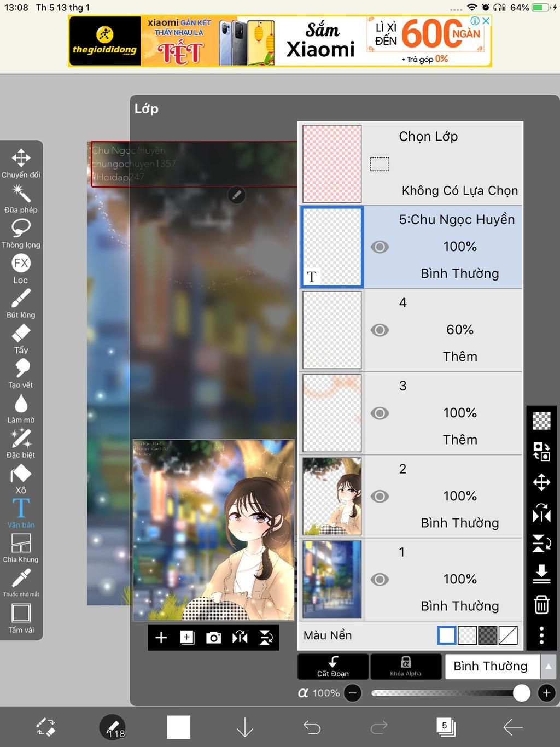Open the Bình Thường blend mode dropdown
The image size is (560, 747).
[493, 667]
